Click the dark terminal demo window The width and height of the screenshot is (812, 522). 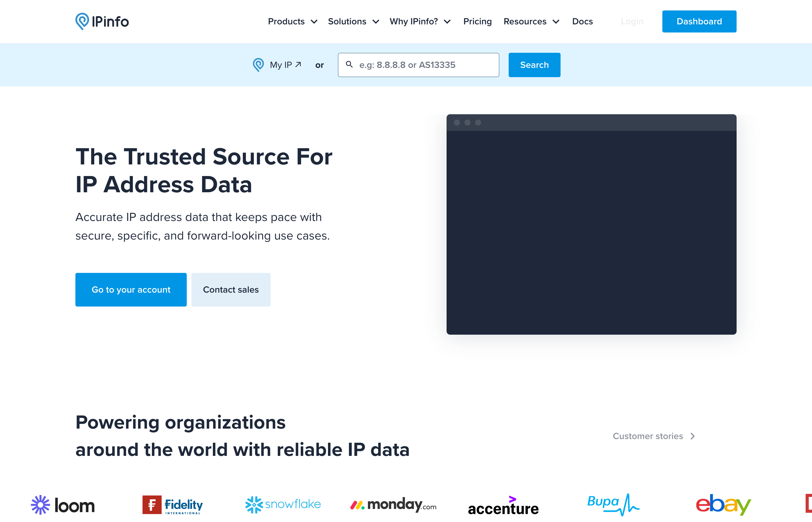(591, 224)
